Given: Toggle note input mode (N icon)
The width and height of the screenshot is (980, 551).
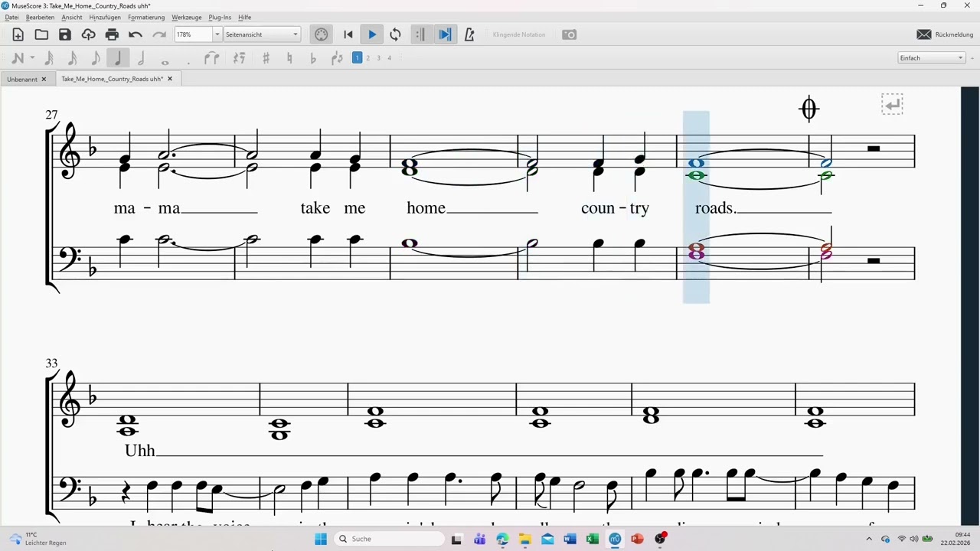Looking at the screenshot, I should pos(18,58).
